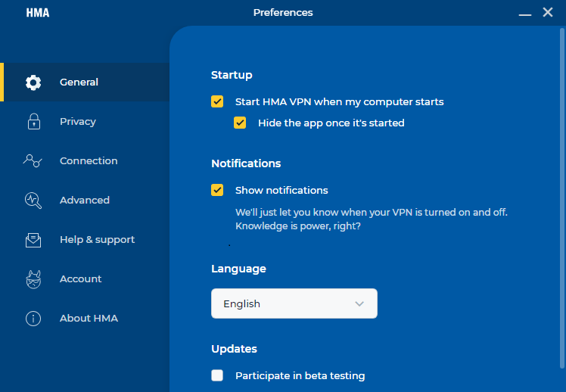Click the Help & support envelope icon
This screenshot has width=566, height=392.
pyautogui.click(x=33, y=240)
